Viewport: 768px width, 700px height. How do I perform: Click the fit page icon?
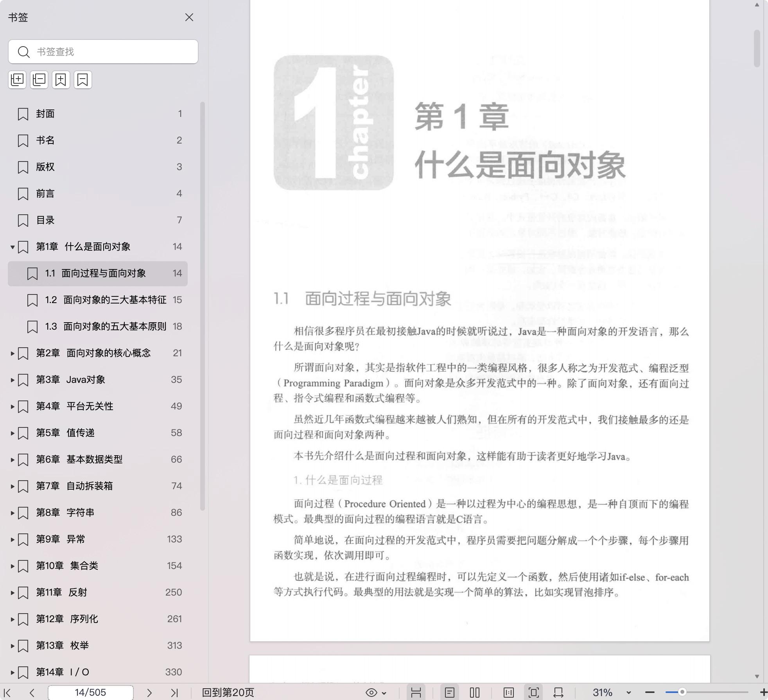tap(533, 693)
